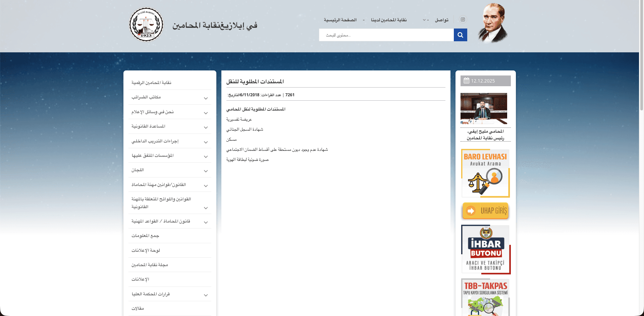Open the الصفحة الرئيسية menu item
This screenshot has height=316, width=644.
pos(340,20)
